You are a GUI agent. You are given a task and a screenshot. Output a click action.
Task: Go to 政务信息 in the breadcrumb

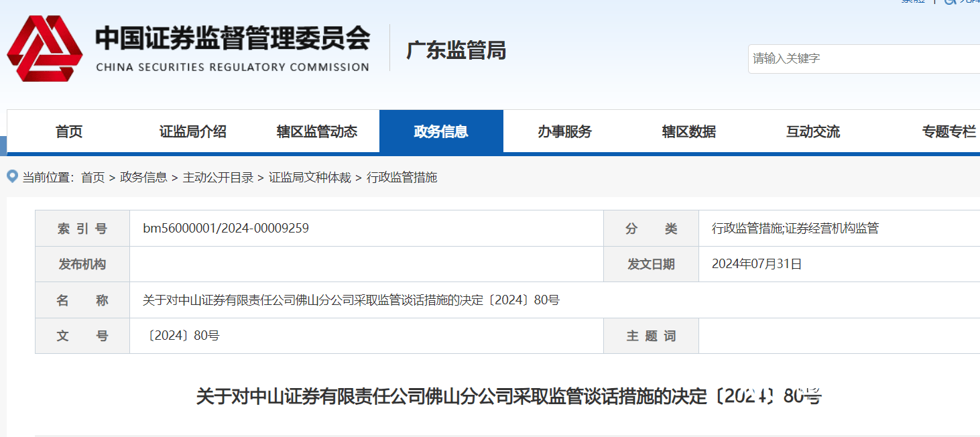tap(143, 178)
